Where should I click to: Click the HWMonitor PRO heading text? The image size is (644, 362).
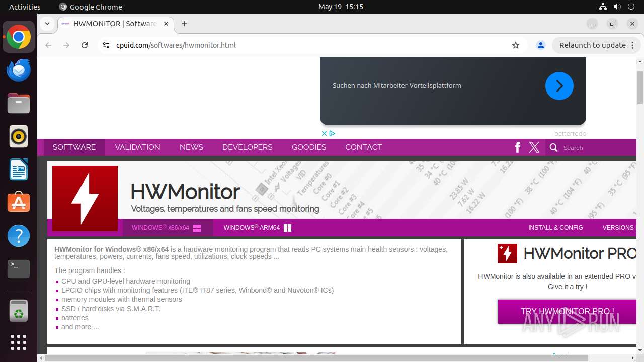[580, 254]
